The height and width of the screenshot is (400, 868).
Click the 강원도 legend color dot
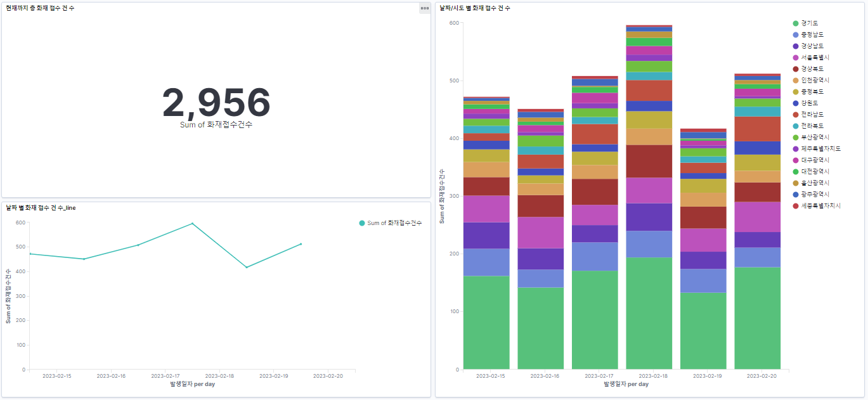[x=796, y=103]
